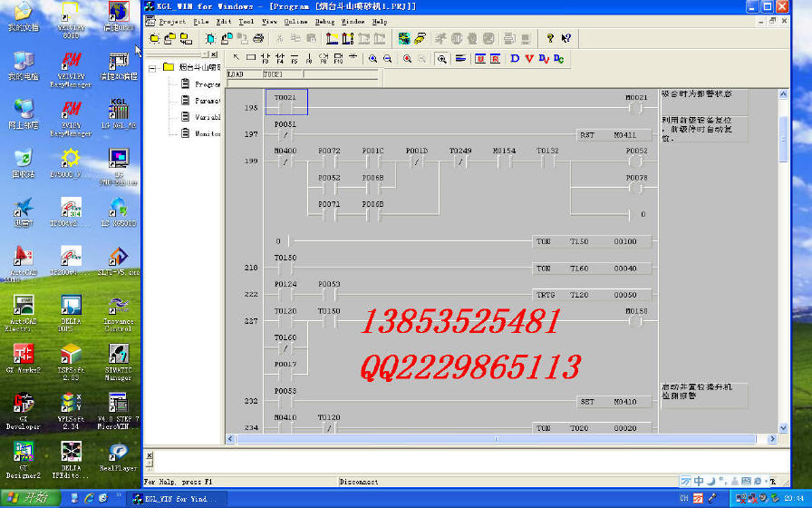
Task: Select the arrow pointer tool
Action: coord(237,58)
